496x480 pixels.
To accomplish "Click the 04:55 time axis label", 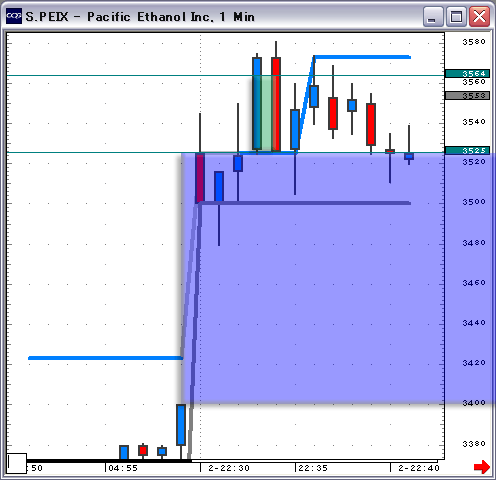I will coord(123,468).
